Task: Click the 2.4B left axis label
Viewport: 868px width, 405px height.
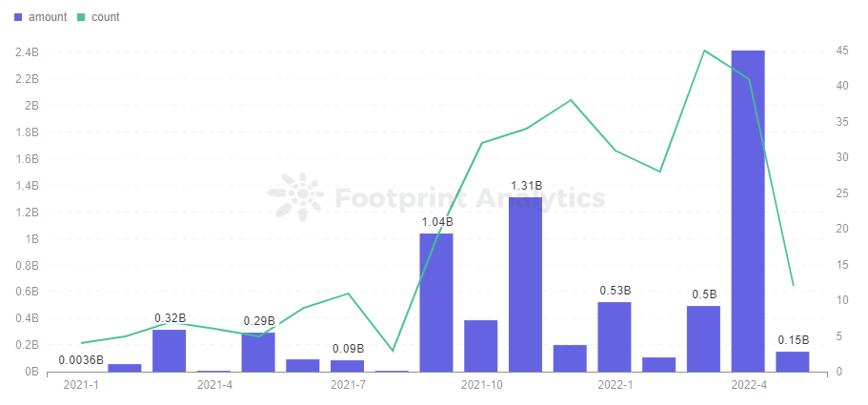Action: [x=26, y=51]
